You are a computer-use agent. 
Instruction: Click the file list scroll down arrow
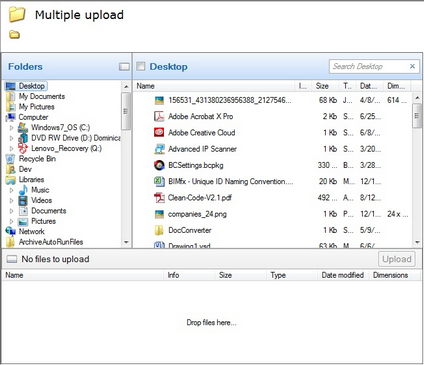417,242
